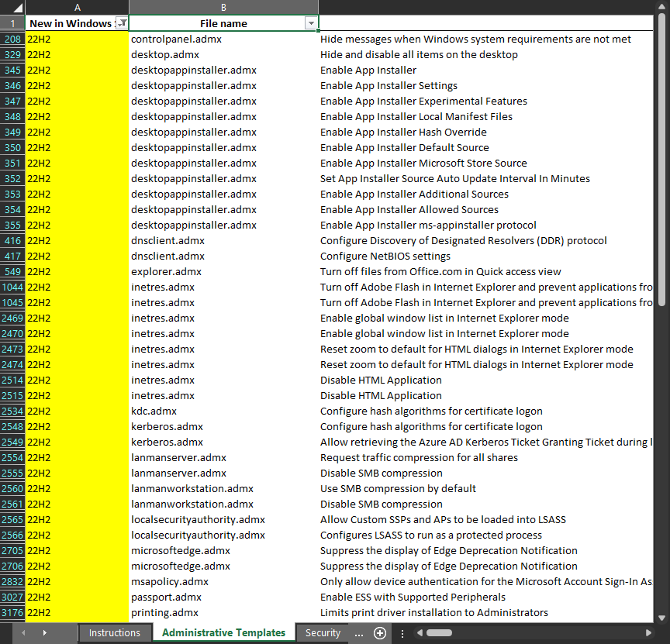Image resolution: width=670 pixels, height=644 pixels.
Task: Click "Enable App Installer Experimental Features"
Action: pyautogui.click(x=423, y=102)
